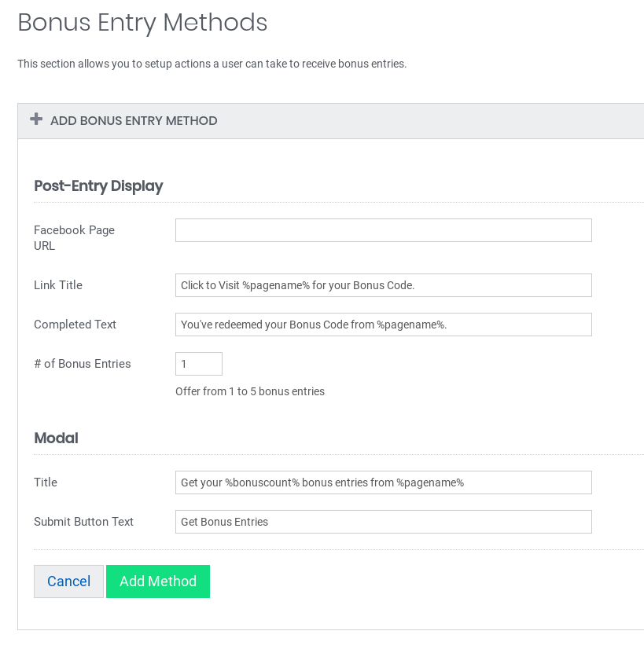Click into the Link Title text box
644x653 pixels.
(383, 285)
